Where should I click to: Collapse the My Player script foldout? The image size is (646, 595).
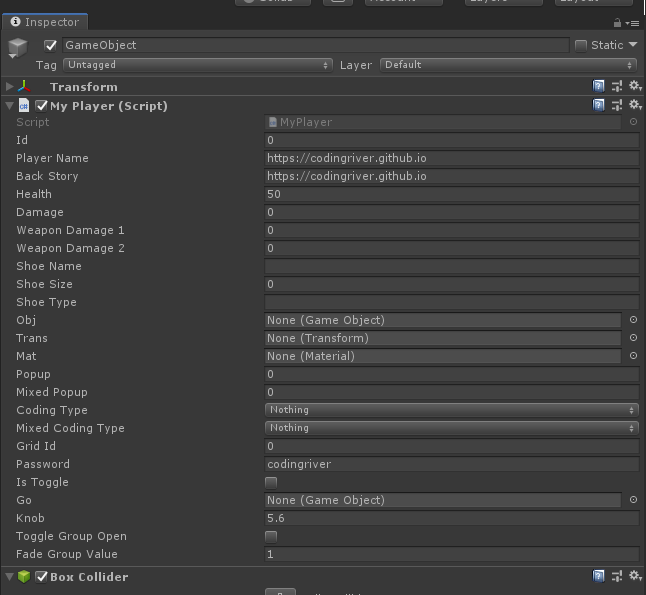(x=9, y=106)
